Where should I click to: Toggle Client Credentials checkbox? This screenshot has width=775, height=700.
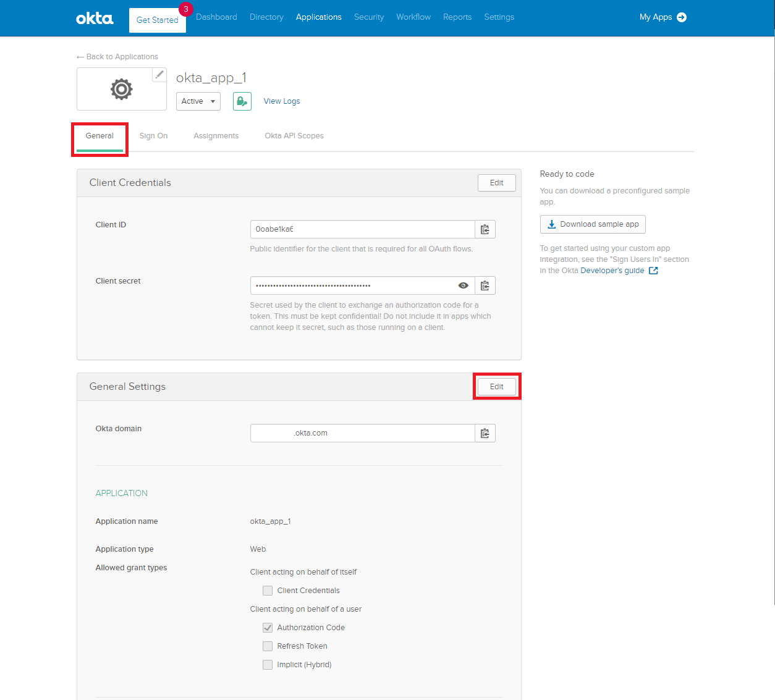click(x=268, y=591)
